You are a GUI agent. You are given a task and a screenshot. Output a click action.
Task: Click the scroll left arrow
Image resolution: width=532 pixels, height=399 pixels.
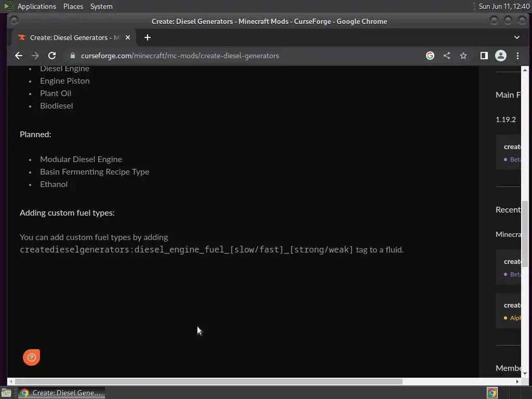[11, 381]
